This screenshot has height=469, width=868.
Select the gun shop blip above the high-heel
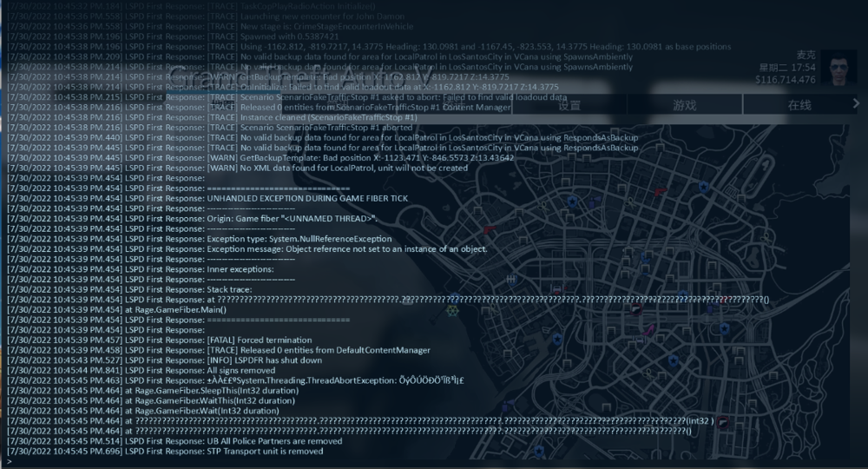click(635, 308)
